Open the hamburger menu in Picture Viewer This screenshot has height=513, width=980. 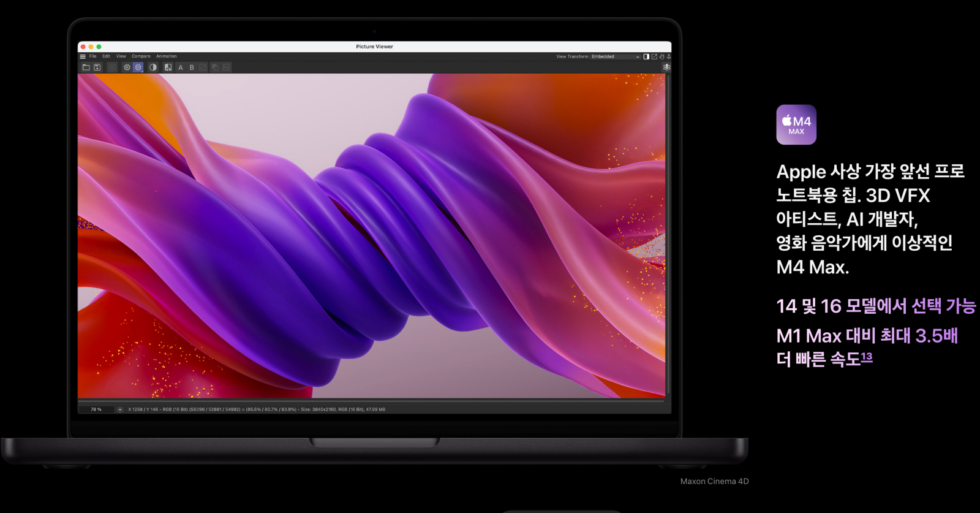(x=83, y=56)
